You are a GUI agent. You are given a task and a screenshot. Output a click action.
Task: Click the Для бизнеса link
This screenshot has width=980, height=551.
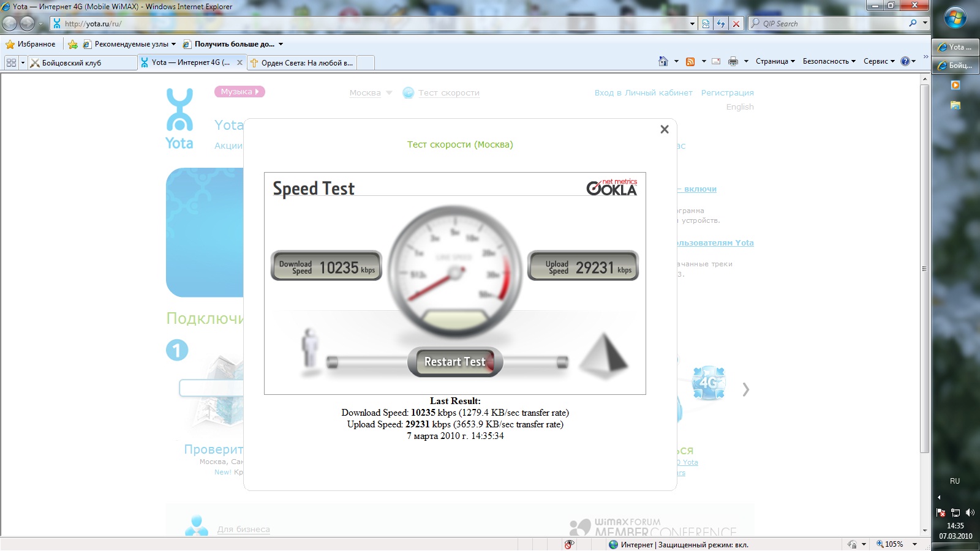(244, 530)
